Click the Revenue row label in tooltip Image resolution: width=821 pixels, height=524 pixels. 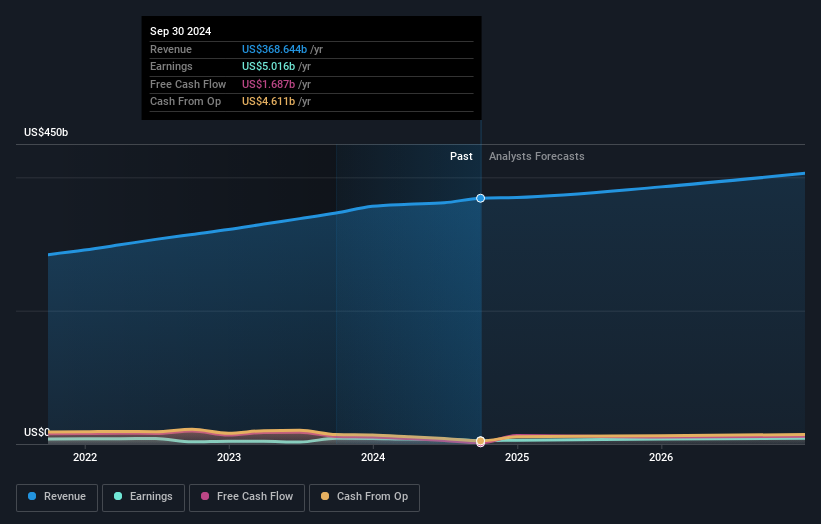coord(171,49)
